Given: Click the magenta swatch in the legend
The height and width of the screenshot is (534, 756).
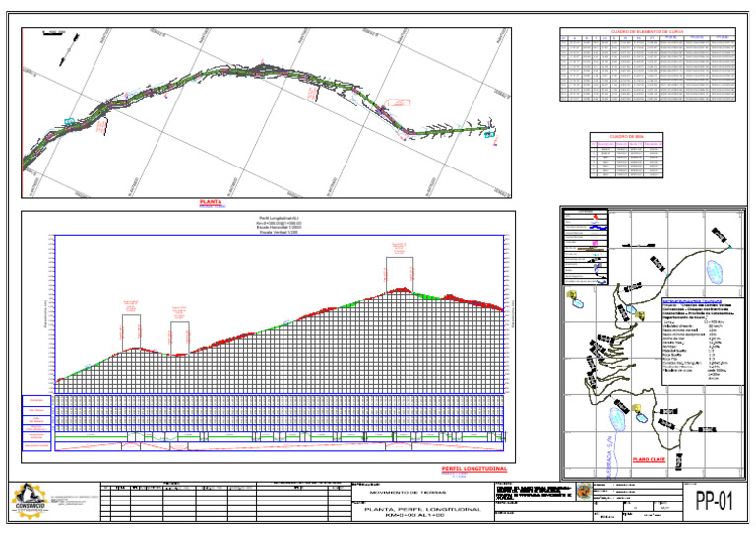Looking at the screenshot, I should pyautogui.click(x=596, y=243).
